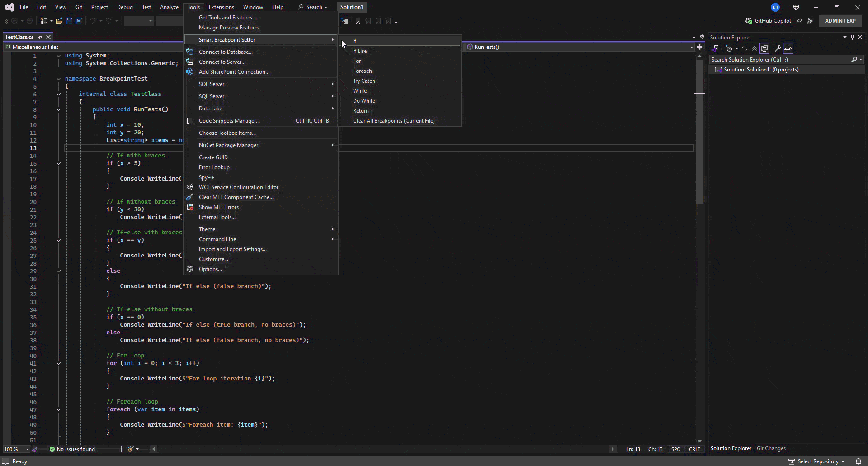Viewport: 868px width, 466px height.
Task: Click Sync with Active Document icon
Action: 745,48
